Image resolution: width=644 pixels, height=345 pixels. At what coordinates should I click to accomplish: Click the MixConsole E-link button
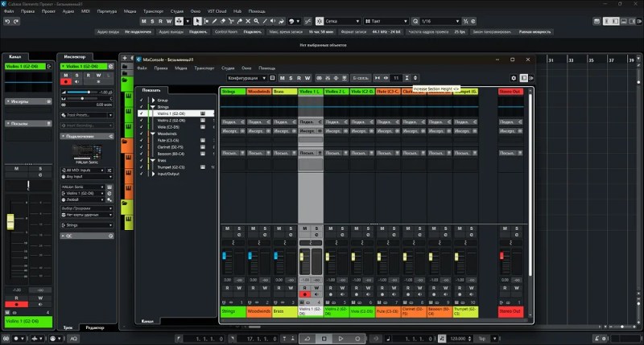[x=361, y=78]
